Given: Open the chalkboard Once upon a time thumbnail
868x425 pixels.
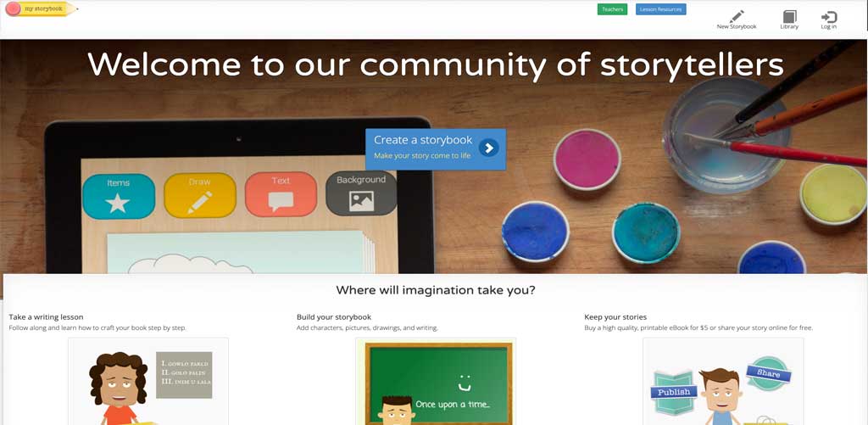Looking at the screenshot, I should pyautogui.click(x=436, y=381).
